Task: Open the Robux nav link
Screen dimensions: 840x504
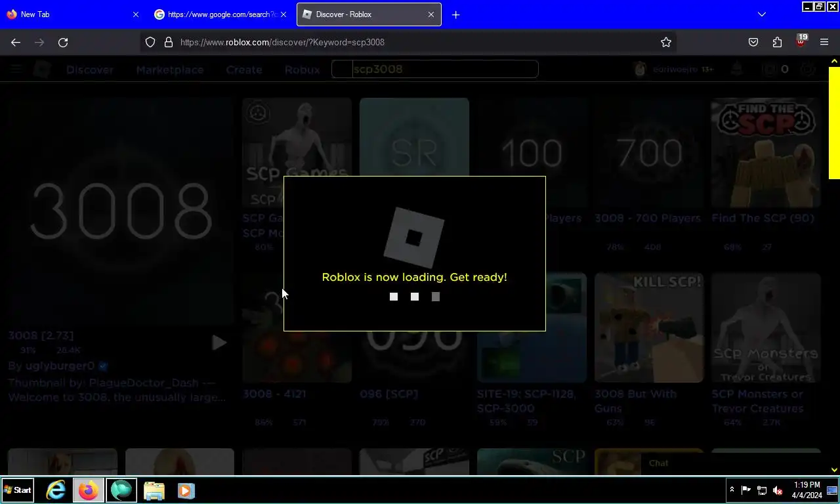Action: [302, 70]
